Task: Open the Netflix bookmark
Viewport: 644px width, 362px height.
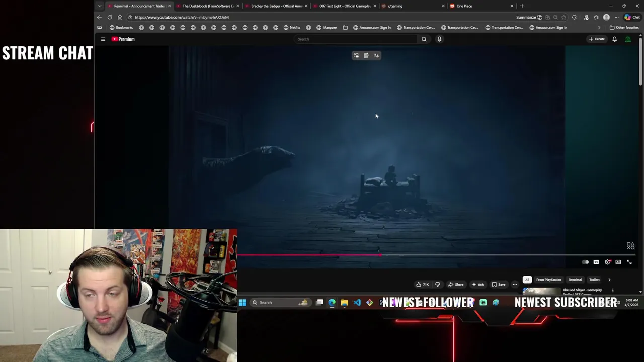Action: point(292,28)
